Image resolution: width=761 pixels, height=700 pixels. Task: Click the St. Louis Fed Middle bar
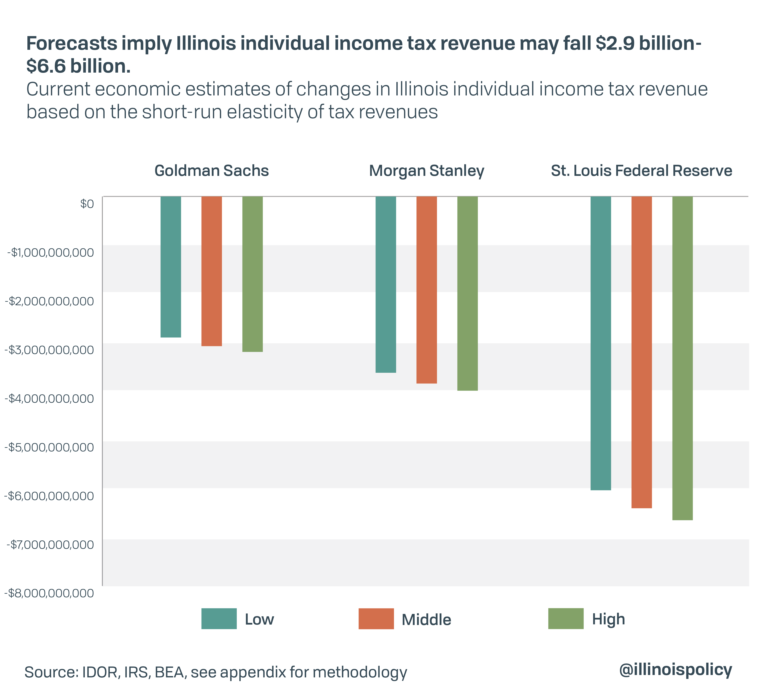point(642,352)
